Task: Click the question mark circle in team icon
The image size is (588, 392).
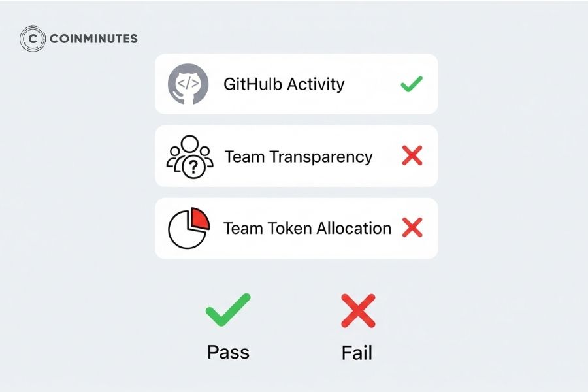Action: coord(193,167)
